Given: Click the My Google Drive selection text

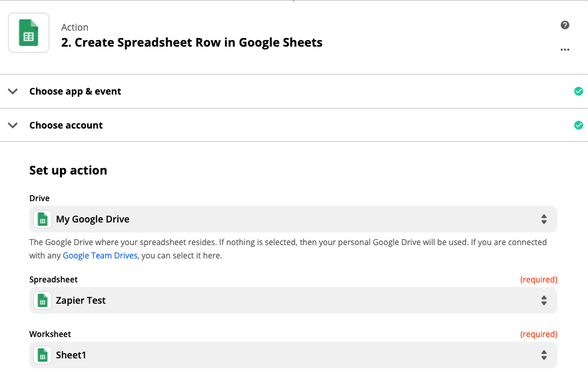Looking at the screenshot, I should coord(93,219).
